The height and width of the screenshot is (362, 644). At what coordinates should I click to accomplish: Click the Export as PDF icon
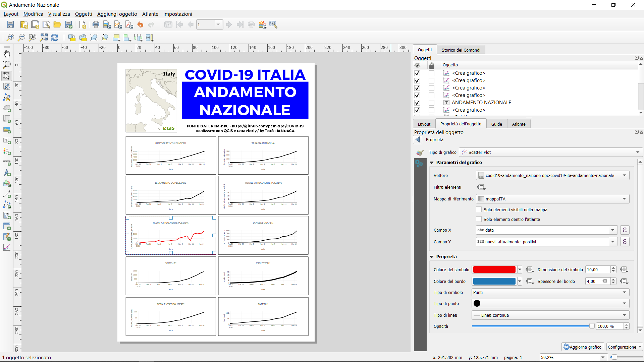coord(129,24)
